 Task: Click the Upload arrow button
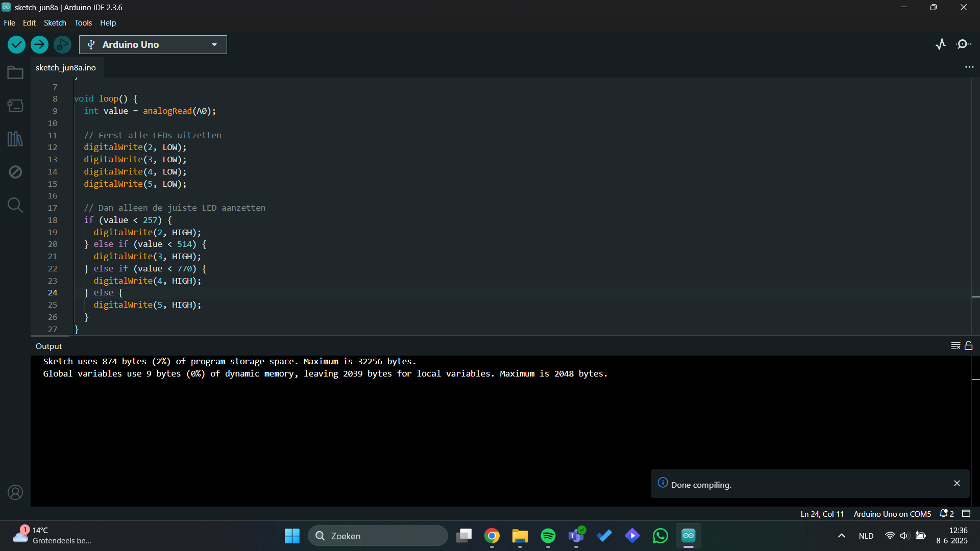tap(39, 45)
